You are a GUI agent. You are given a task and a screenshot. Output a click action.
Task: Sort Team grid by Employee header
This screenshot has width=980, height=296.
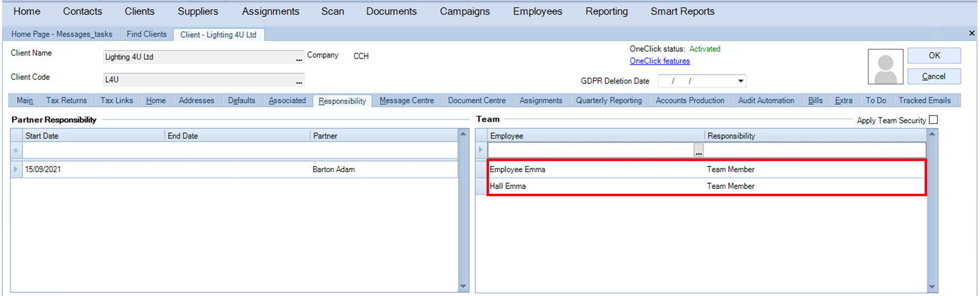coord(595,136)
